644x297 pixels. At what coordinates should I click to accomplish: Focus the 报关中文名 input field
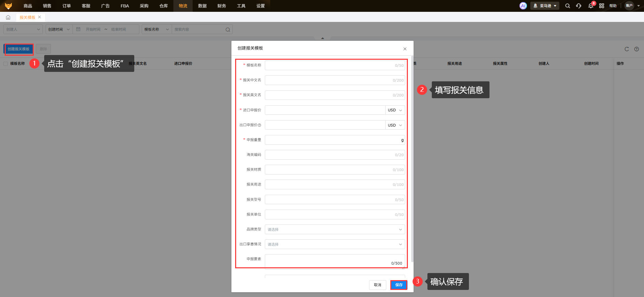pyautogui.click(x=335, y=80)
